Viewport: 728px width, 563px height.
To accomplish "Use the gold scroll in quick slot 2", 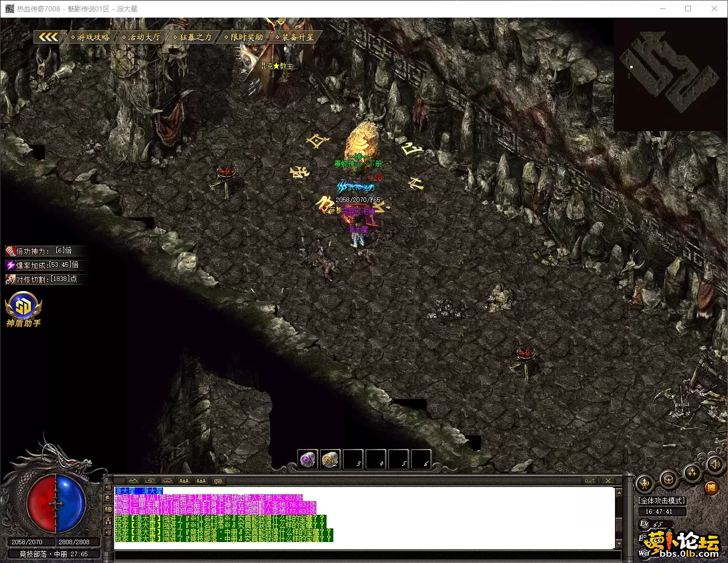I will 330,459.
